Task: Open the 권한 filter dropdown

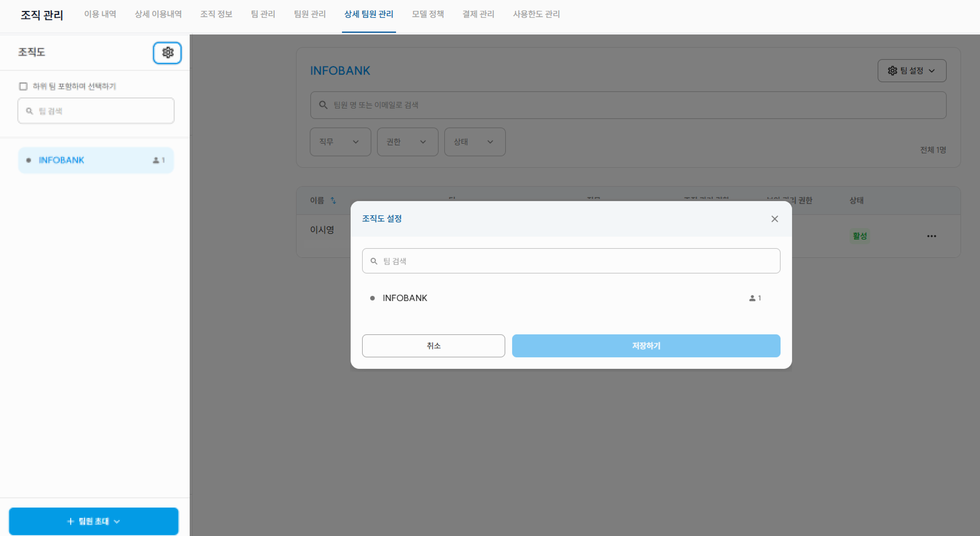Action: [x=407, y=142]
